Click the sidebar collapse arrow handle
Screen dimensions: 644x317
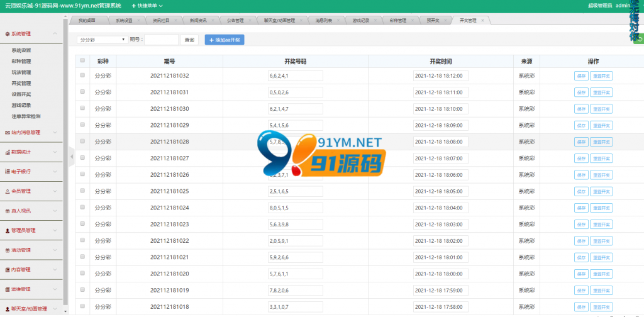72,157
